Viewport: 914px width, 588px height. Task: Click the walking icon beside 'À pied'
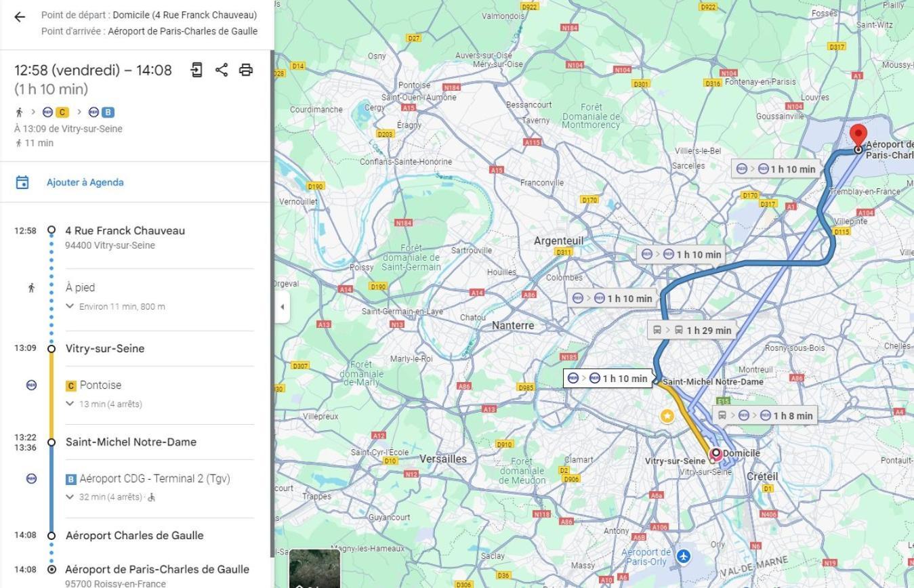pos(31,288)
